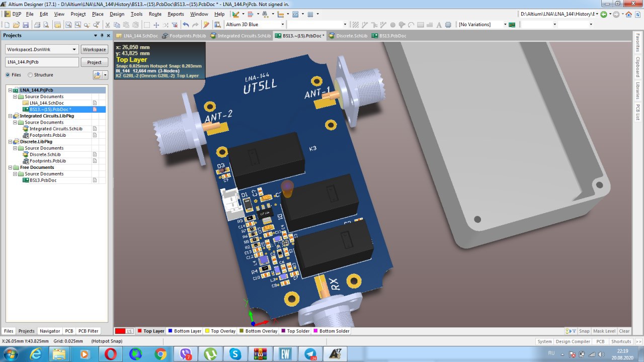Click the Select area dashed rectangle icon

coord(146,24)
